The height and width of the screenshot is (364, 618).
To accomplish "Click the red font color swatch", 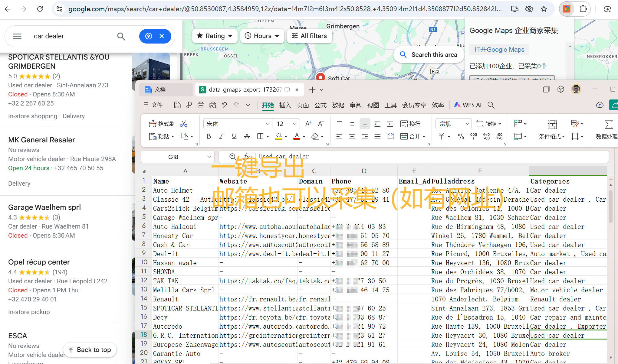I will pos(297,136).
